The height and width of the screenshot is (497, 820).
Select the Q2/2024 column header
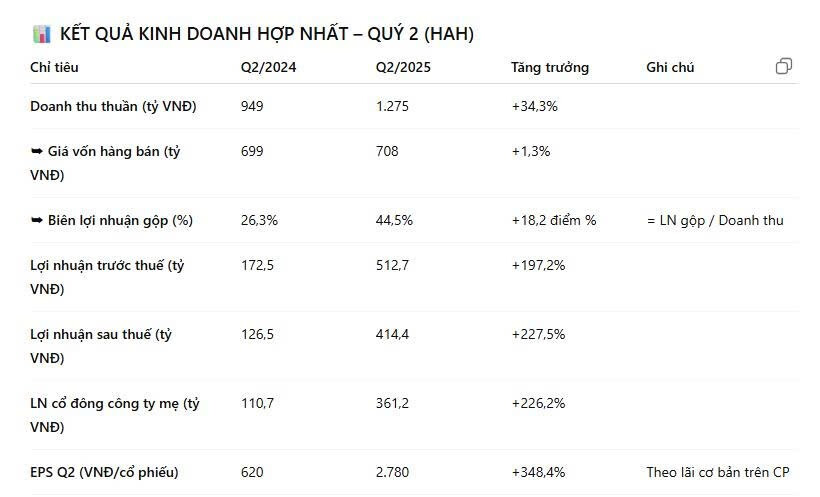268,68
